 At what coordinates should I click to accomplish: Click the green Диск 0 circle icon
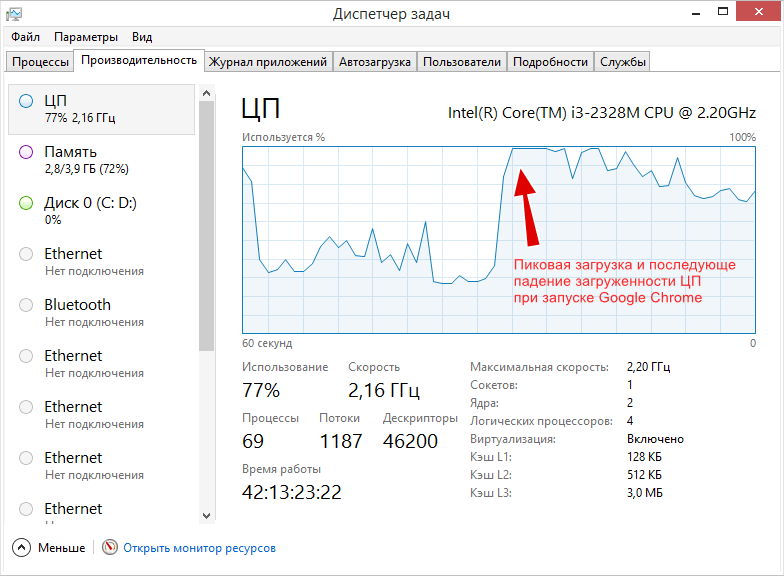(x=26, y=203)
